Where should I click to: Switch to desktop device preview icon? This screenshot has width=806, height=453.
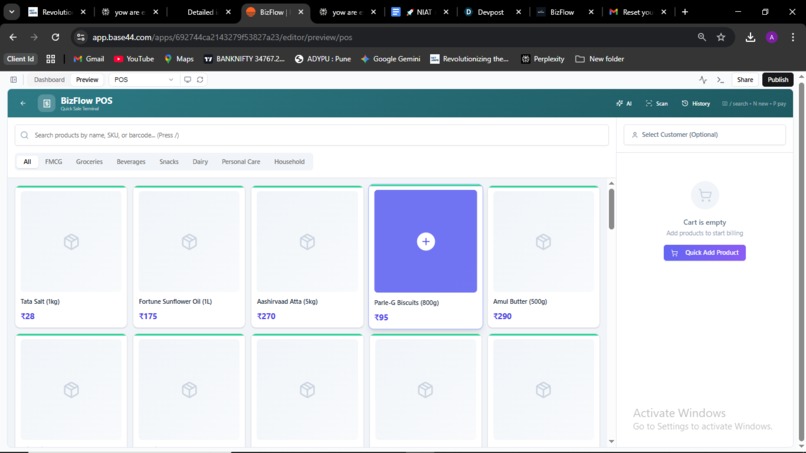188,80
